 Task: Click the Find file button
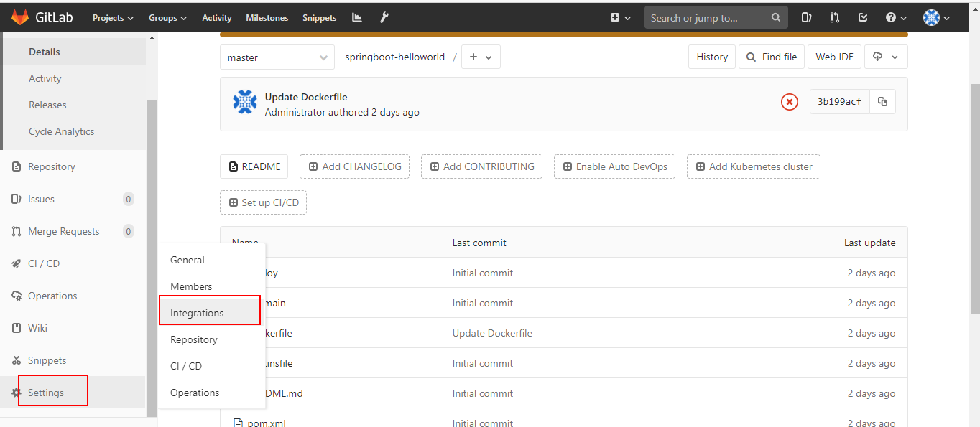click(x=772, y=57)
